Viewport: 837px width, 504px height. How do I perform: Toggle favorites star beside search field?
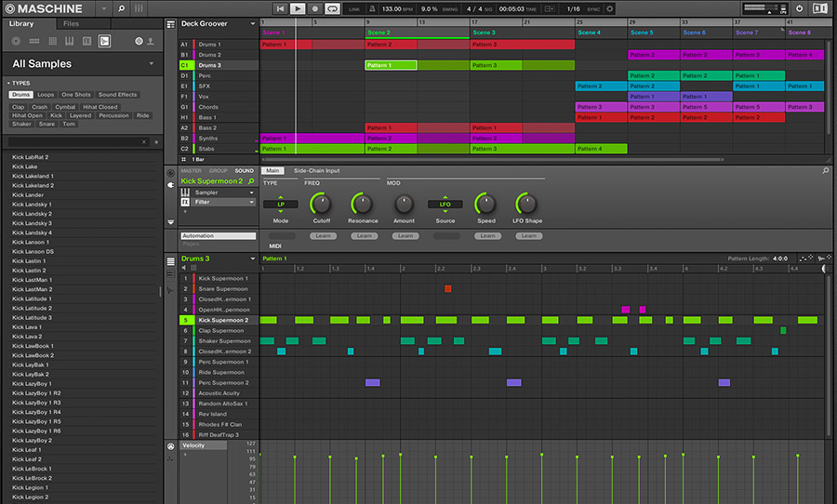pyautogui.click(x=155, y=142)
